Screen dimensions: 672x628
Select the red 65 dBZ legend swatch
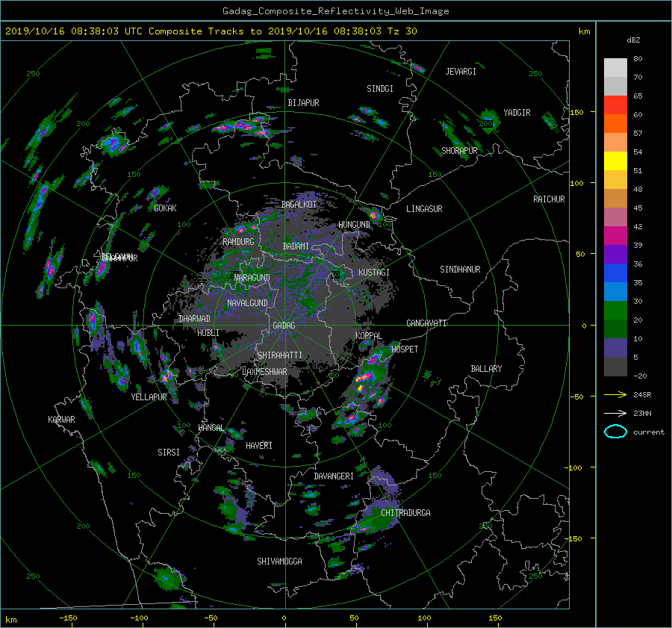coord(615,105)
